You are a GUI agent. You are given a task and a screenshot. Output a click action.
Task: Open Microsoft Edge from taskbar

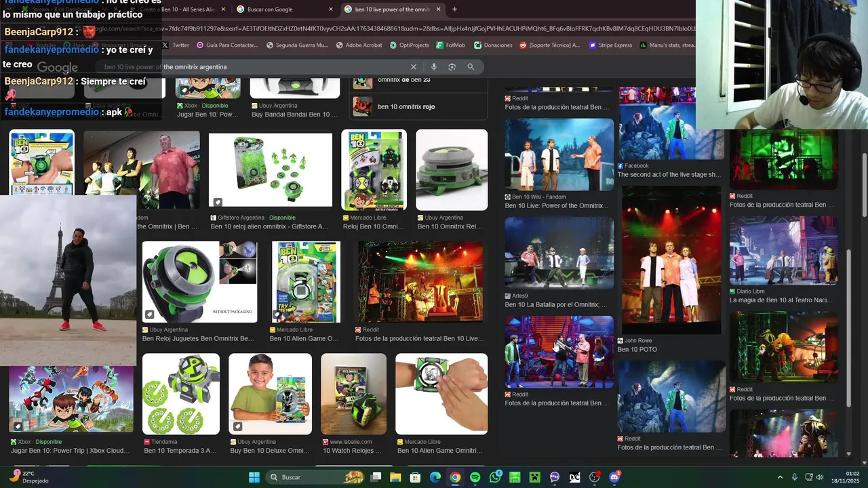435,477
